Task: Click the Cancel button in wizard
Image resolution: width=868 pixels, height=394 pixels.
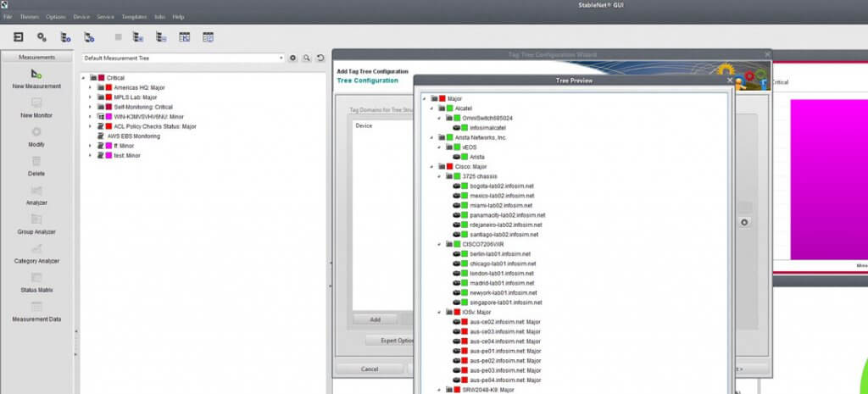Action: (370, 369)
